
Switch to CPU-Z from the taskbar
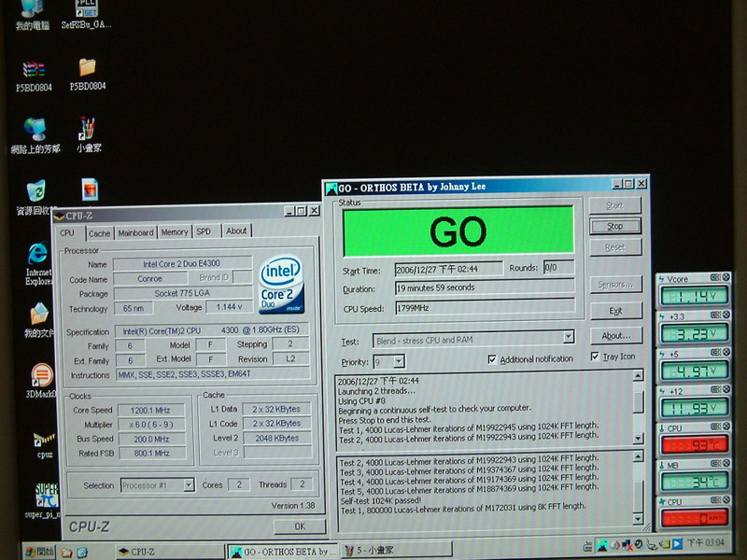(x=170, y=552)
